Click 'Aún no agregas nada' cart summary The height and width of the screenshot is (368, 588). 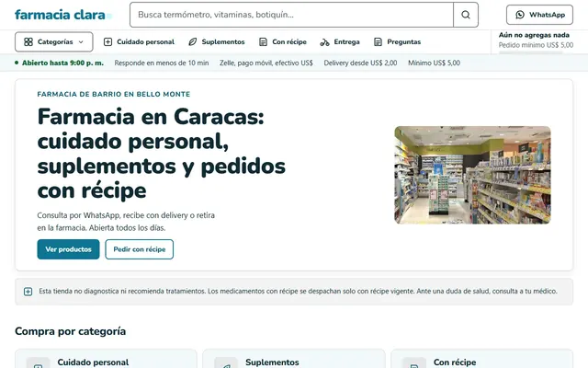534,35
